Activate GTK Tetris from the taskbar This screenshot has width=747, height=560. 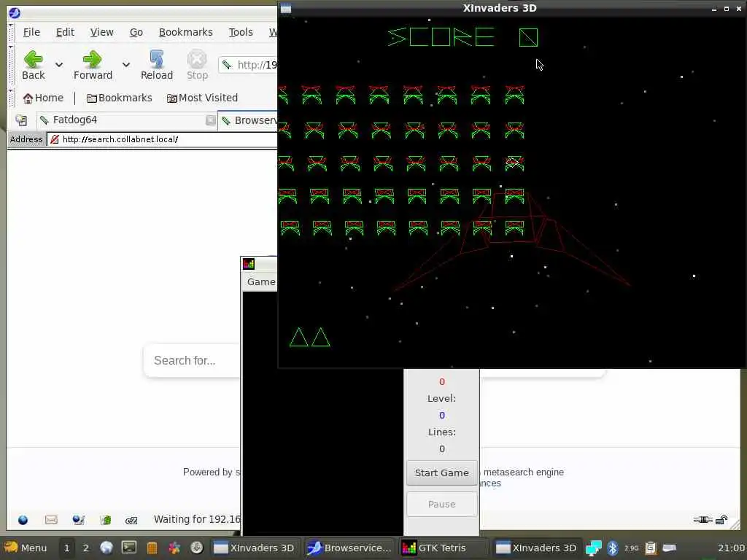(444, 548)
